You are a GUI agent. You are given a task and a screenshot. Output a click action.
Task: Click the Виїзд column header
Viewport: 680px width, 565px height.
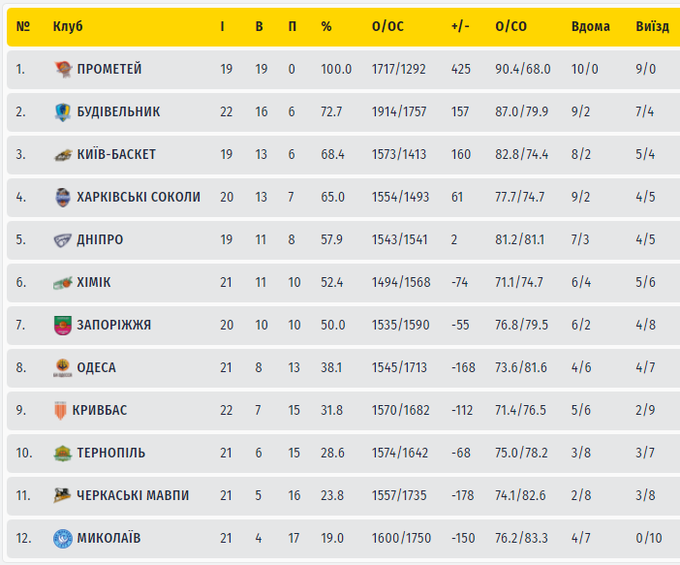click(x=652, y=26)
